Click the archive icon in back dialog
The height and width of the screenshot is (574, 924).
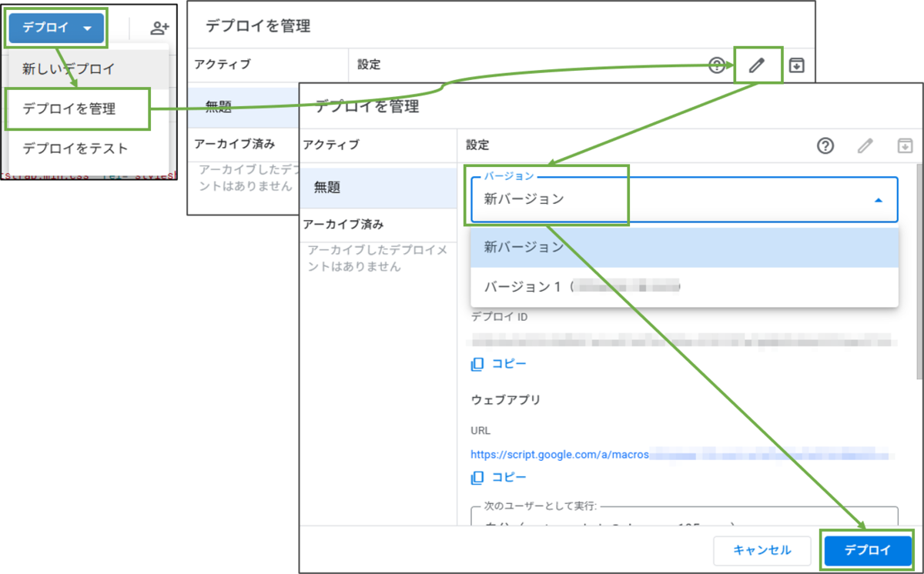(797, 65)
